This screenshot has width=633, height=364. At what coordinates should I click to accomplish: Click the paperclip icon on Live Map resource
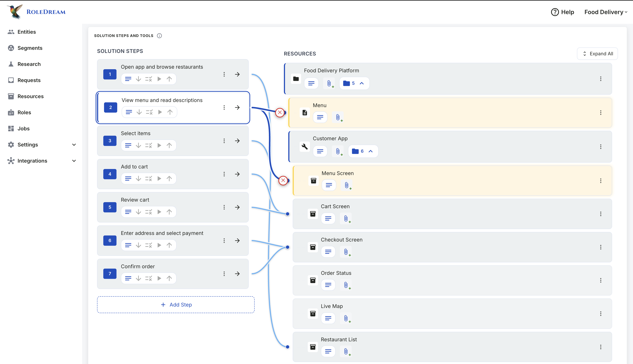(346, 318)
